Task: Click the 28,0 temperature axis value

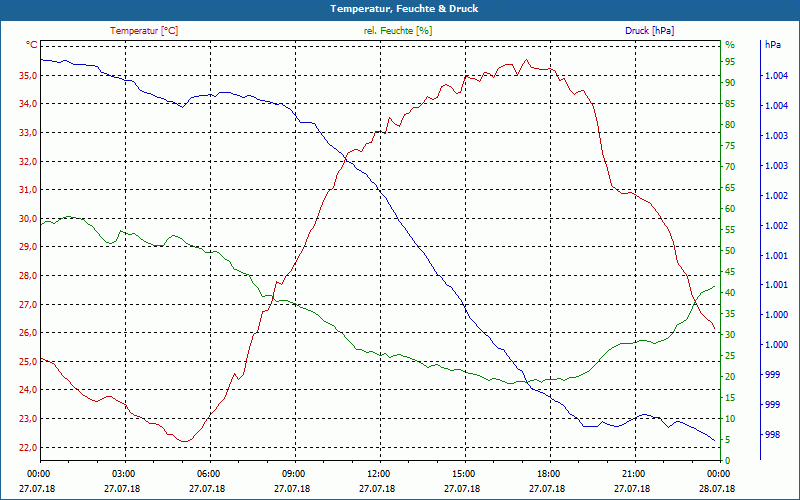Action: 28,276
